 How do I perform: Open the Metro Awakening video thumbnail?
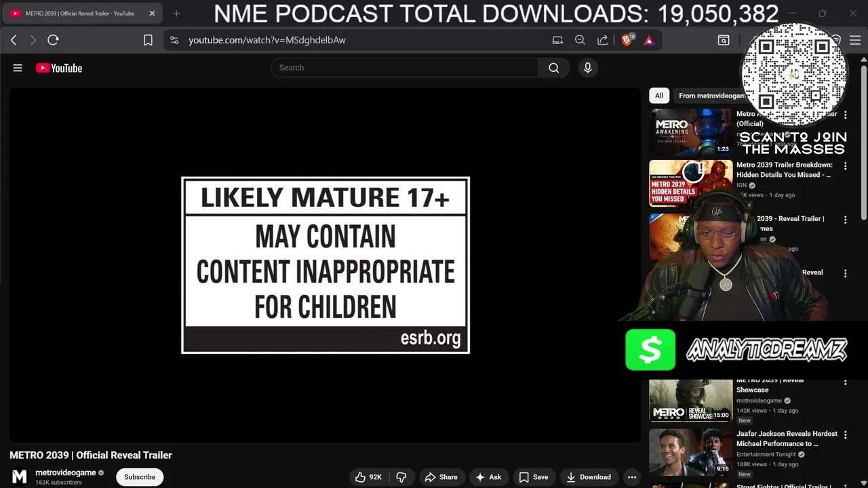[x=690, y=132]
